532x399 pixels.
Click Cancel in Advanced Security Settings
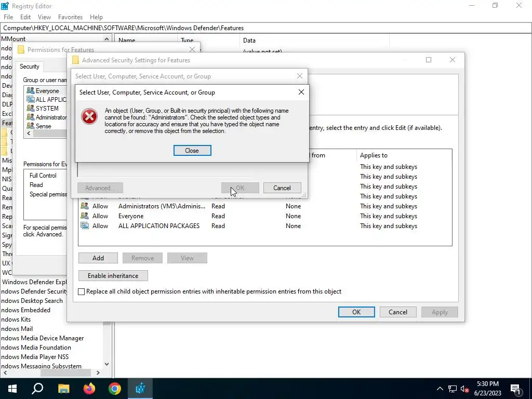click(x=398, y=312)
